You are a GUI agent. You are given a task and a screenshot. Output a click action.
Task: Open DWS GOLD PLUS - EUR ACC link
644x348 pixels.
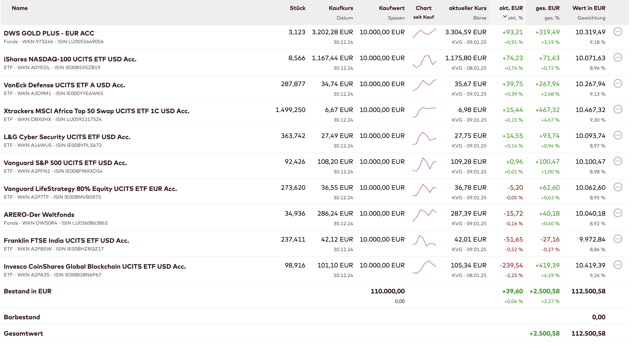pos(49,33)
